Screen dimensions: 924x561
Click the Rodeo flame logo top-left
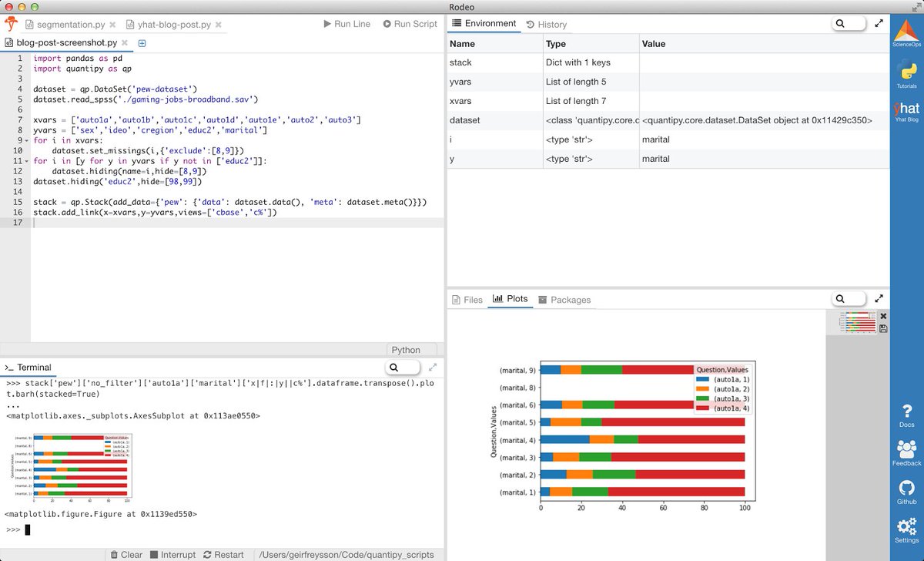click(10, 24)
